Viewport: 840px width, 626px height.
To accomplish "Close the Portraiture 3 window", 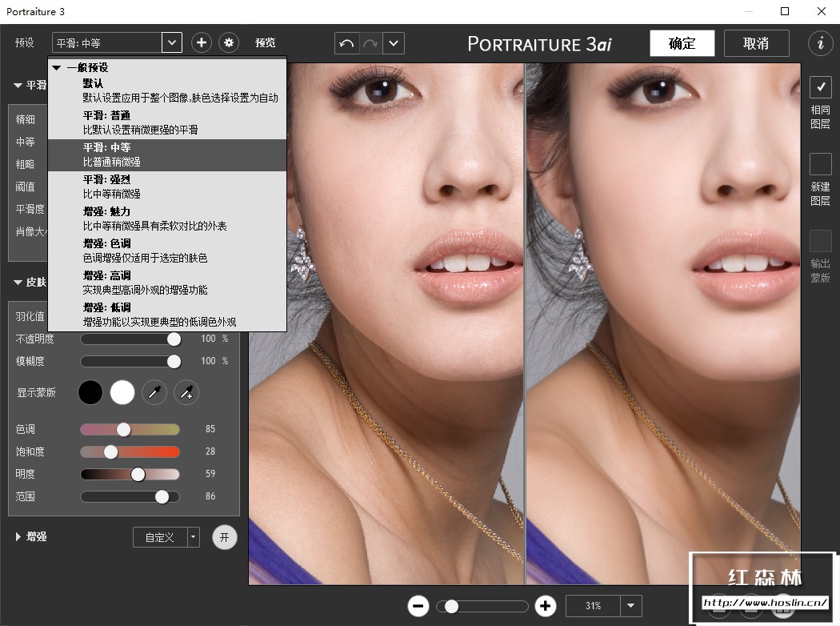I will pos(822,11).
